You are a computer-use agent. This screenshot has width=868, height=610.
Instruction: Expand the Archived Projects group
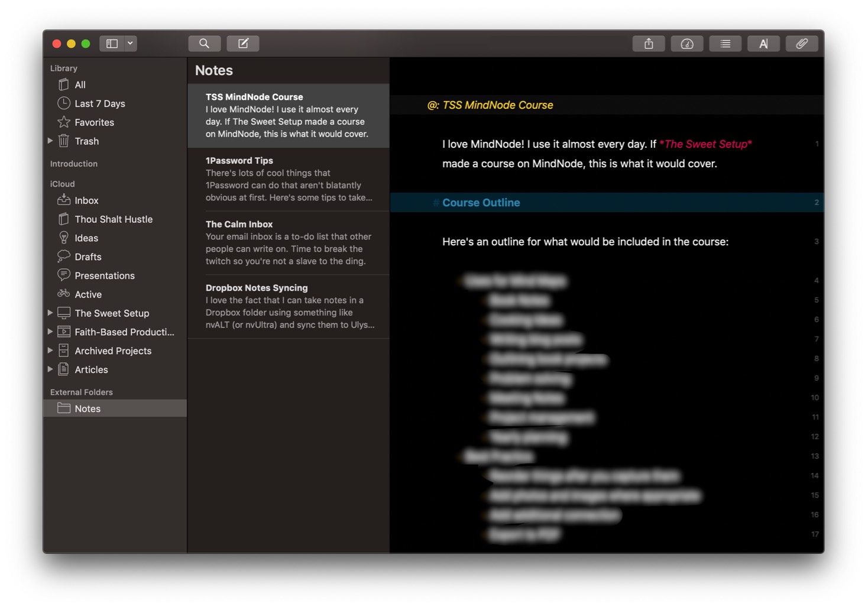50,351
